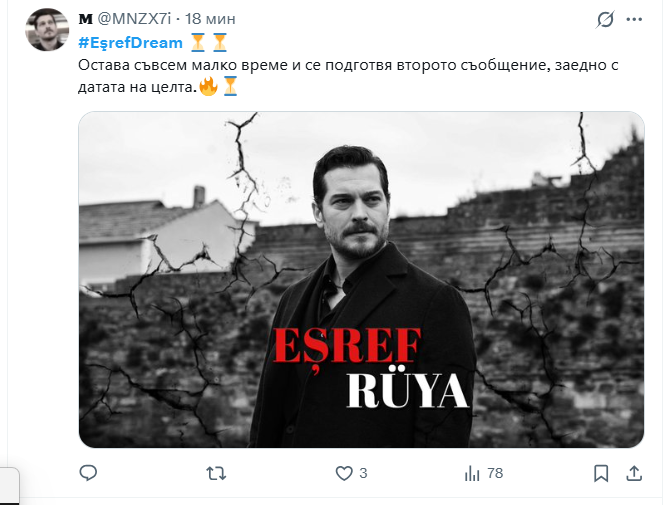The width and height of the screenshot is (670, 505).
Task: Click the white RÜYA text on the poster
Action: 407,390
